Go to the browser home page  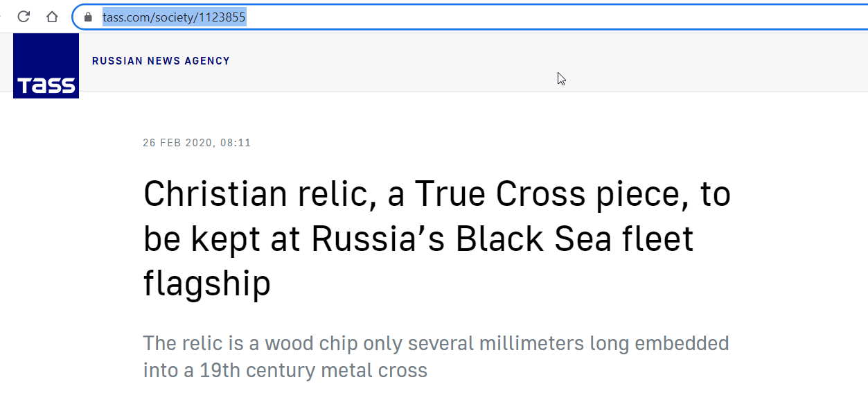52,17
